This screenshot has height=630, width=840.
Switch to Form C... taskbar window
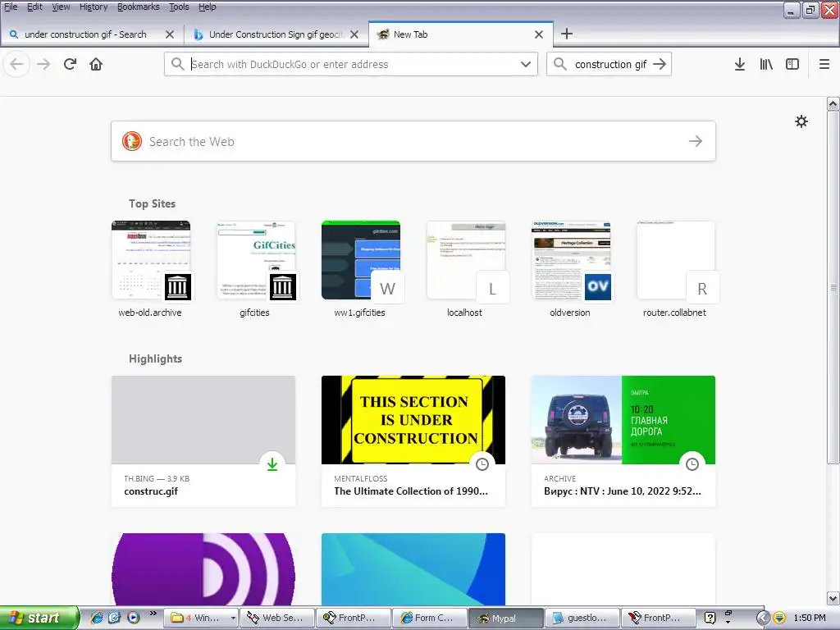point(429,619)
